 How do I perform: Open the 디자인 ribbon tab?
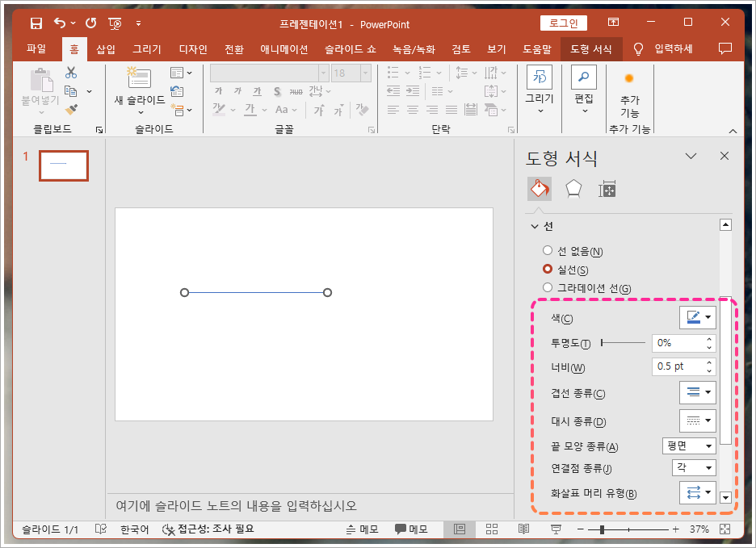tap(193, 48)
